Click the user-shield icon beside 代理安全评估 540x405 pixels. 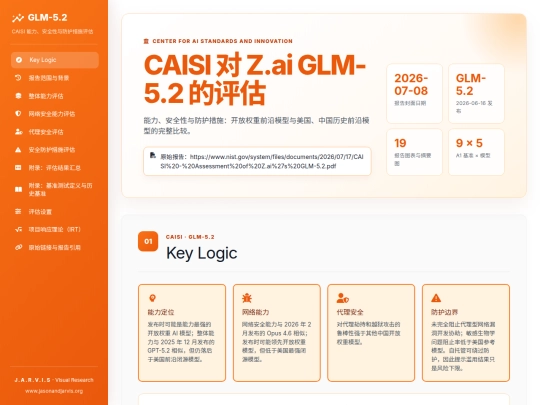19,132
